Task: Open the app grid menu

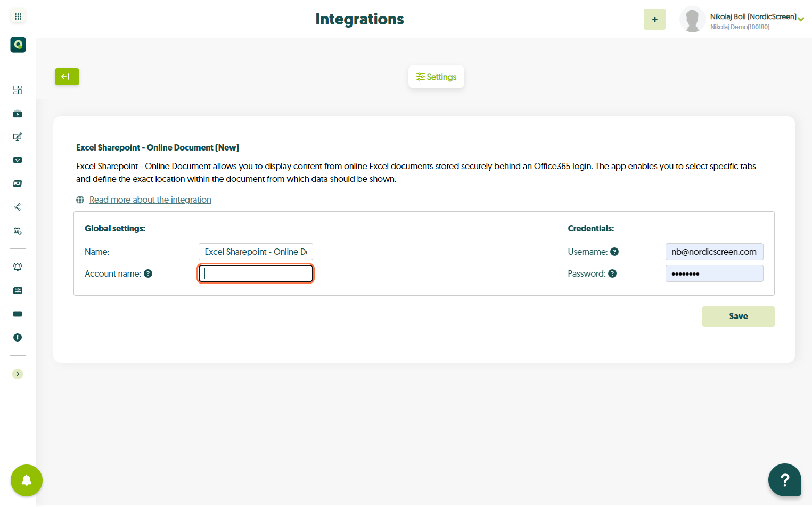Action: coord(18,16)
